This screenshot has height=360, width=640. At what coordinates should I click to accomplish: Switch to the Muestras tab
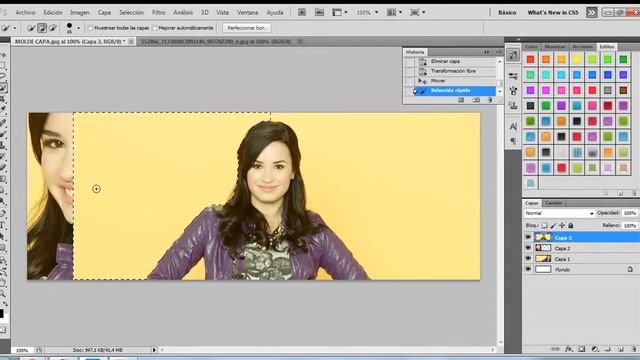click(555, 47)
